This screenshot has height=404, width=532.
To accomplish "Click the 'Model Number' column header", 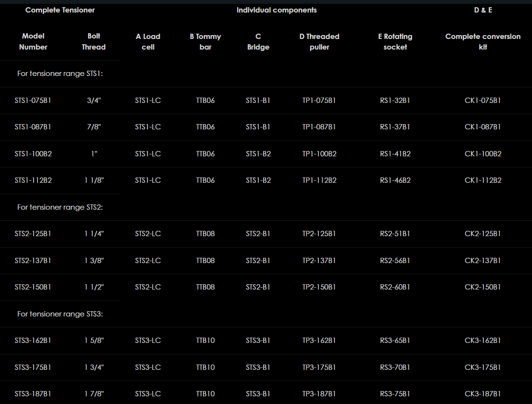I will (33, 41).
